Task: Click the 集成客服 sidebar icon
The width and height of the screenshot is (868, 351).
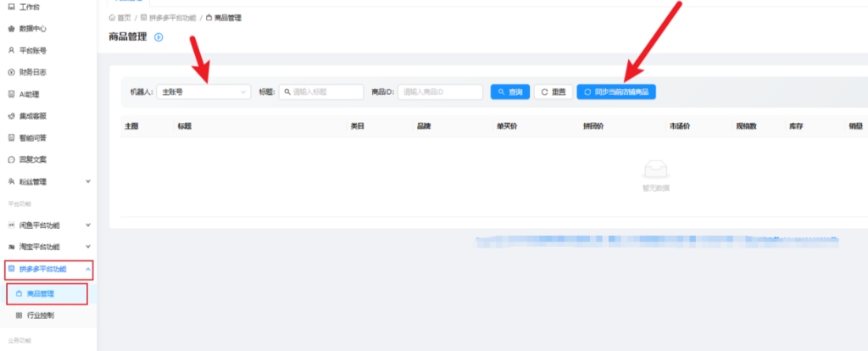Action: (x=11, y=116)
